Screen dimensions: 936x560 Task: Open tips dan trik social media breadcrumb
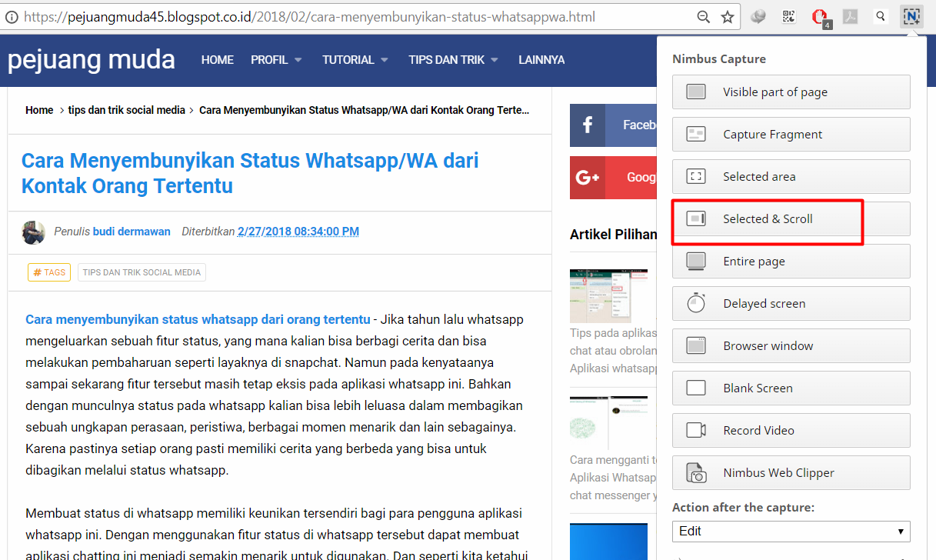(x=127, y=110)
